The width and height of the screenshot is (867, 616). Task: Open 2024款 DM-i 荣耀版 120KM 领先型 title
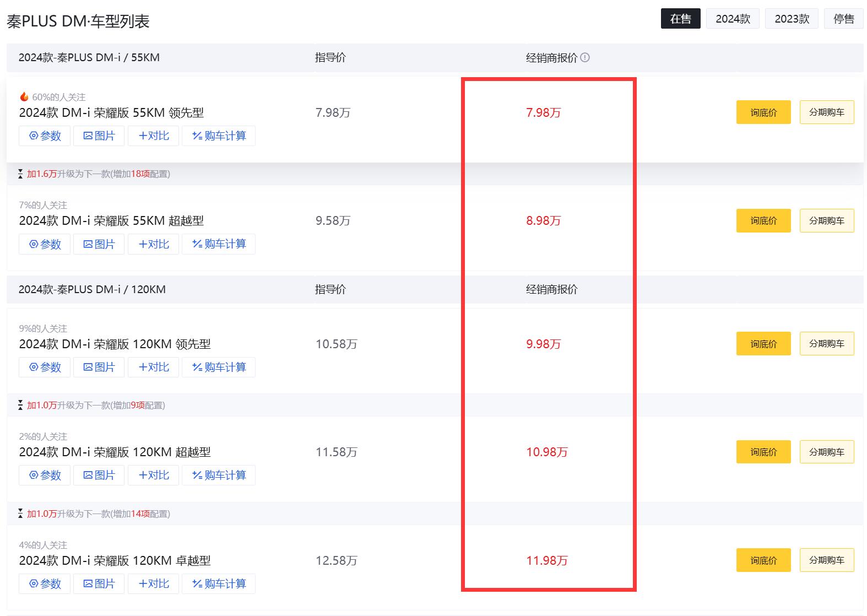tap(115, 344)
